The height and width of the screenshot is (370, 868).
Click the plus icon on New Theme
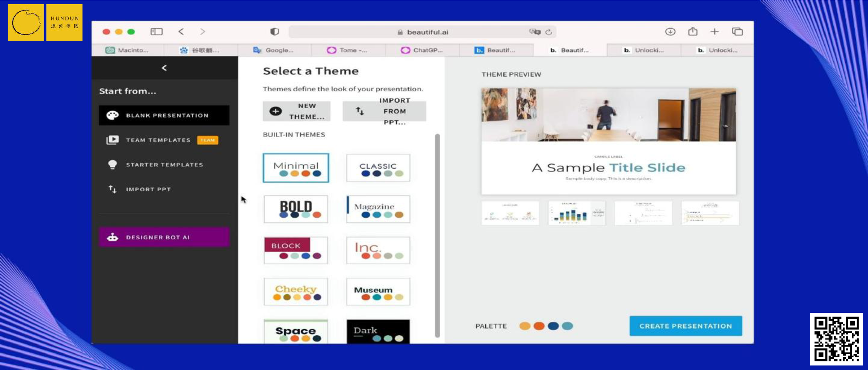pyautogui.click(x=275, y=111)
